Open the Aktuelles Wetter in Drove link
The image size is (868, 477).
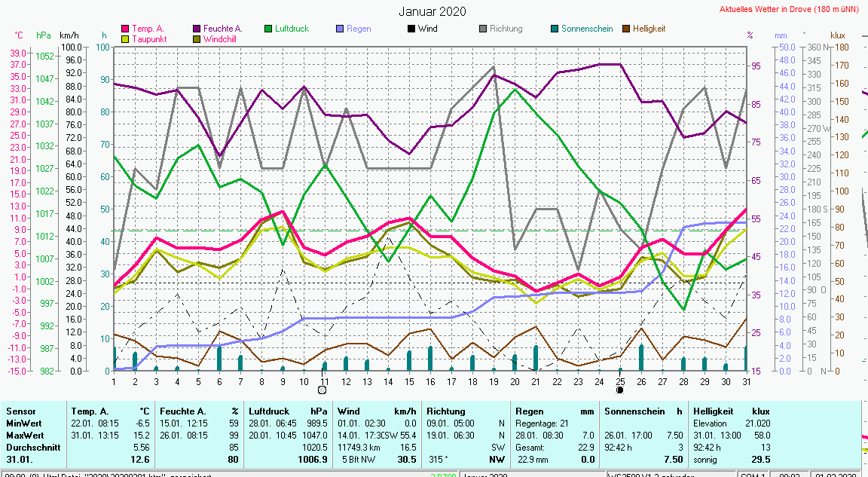click(790, 10)
